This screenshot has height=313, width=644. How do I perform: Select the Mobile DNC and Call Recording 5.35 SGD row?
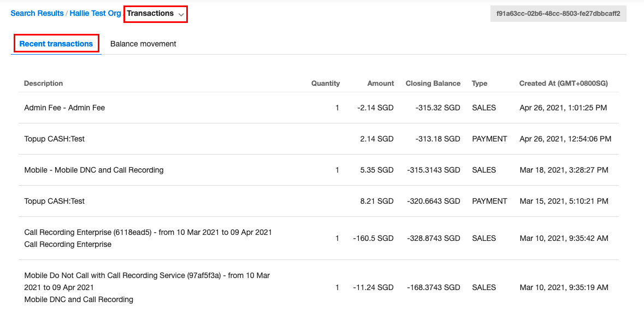(x=318, y=170)
